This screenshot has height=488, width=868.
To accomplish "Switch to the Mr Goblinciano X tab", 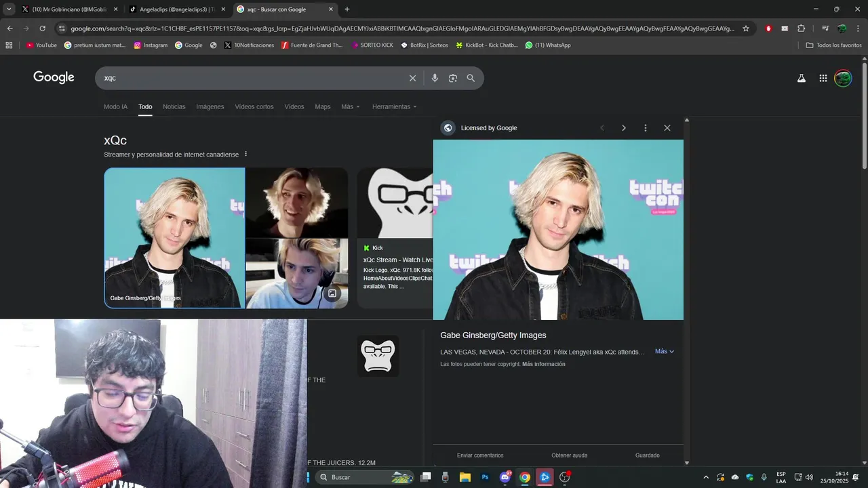I will (70, 9).
